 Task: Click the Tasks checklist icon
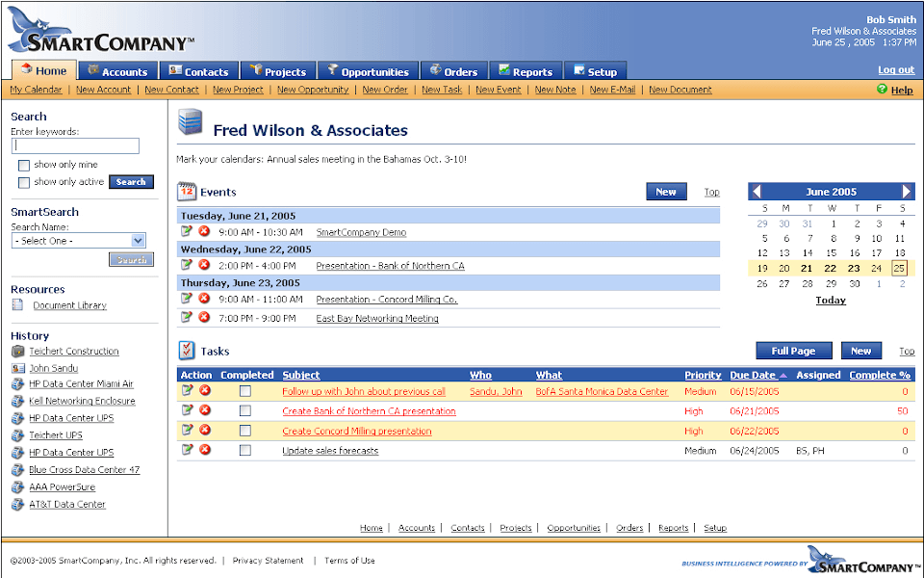pyautogui.click(x=187, y=351)
